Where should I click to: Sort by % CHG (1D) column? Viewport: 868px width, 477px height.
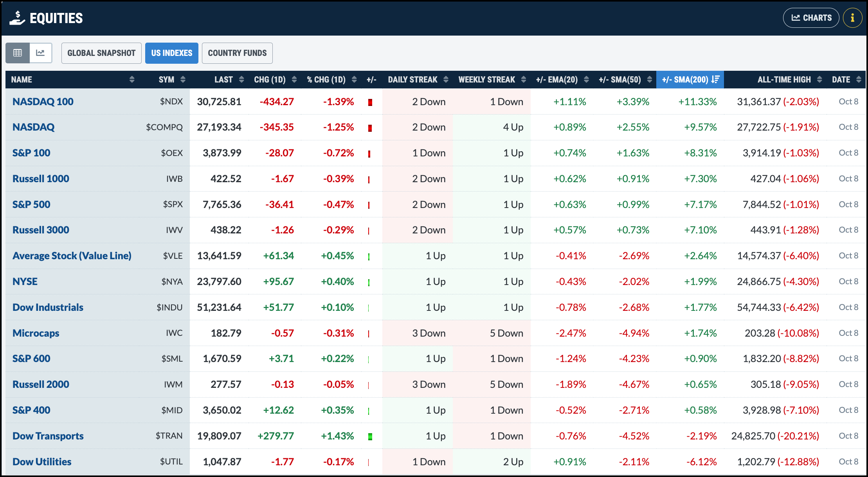coord(332,79)
